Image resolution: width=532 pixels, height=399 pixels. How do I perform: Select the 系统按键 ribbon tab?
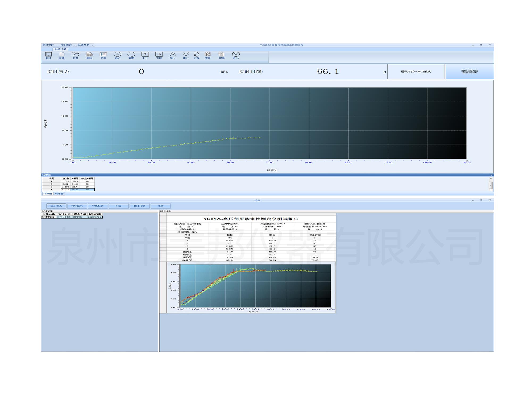coord(61,49)
